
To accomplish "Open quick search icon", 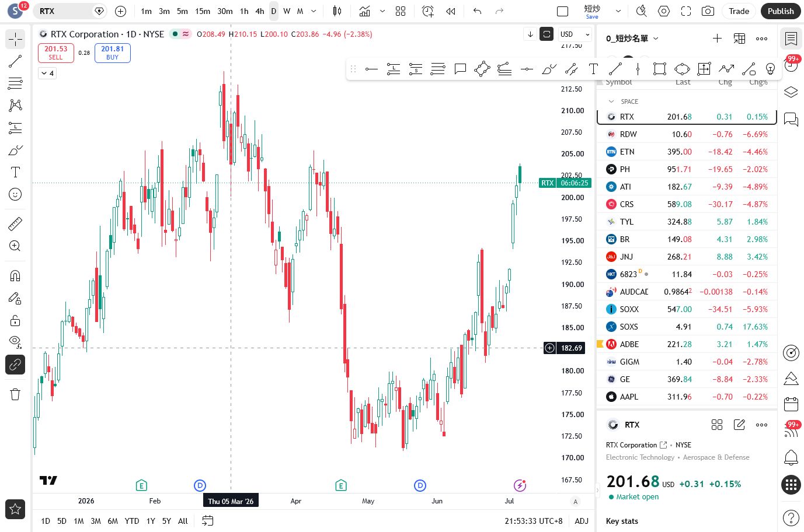I will (642, 11).
